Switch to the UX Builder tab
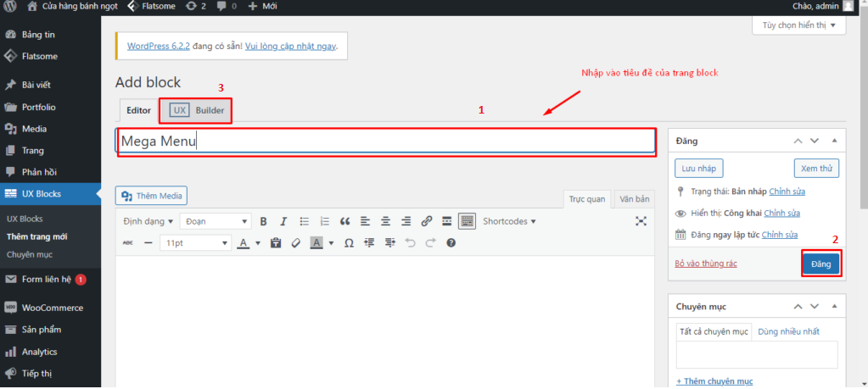 (199, 110)
